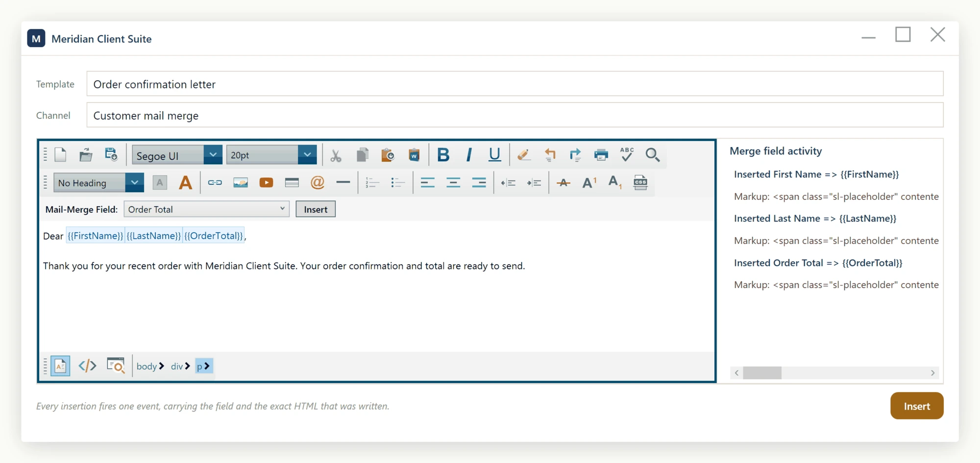
Task: Insert a horizontal rule
Action: click(x=343, y=183)
